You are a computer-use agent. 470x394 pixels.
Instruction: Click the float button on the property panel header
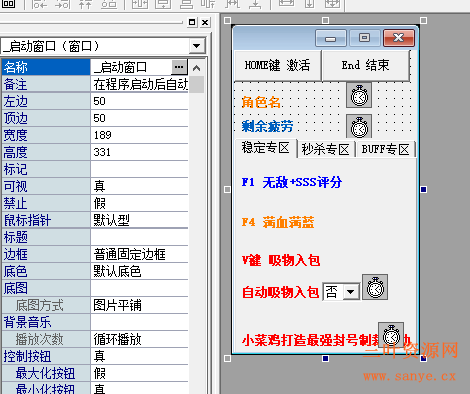click(192, 22)
